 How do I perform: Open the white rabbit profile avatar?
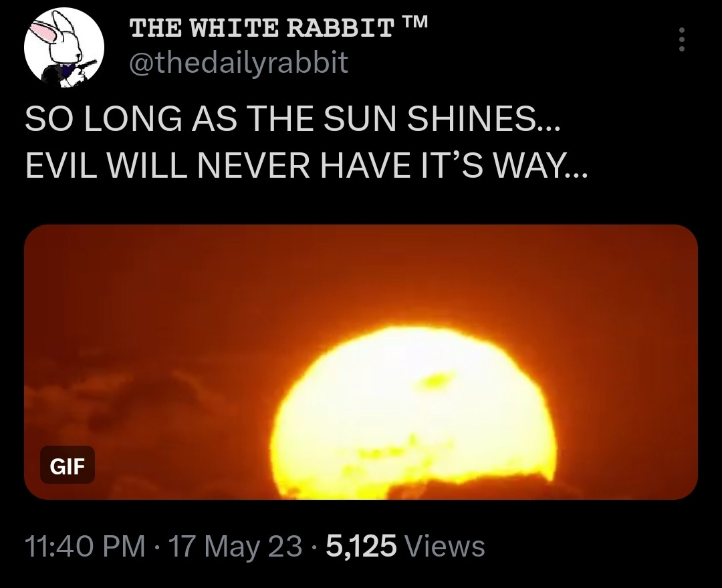click(x=64, y=47)
